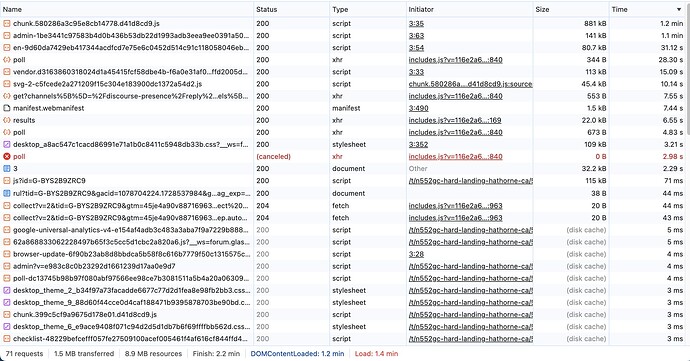Image resolution: width=690 pixels, height=361 pixels.
Task: Toggle sort direction arrow in Time column
Action: coord(679,10)
